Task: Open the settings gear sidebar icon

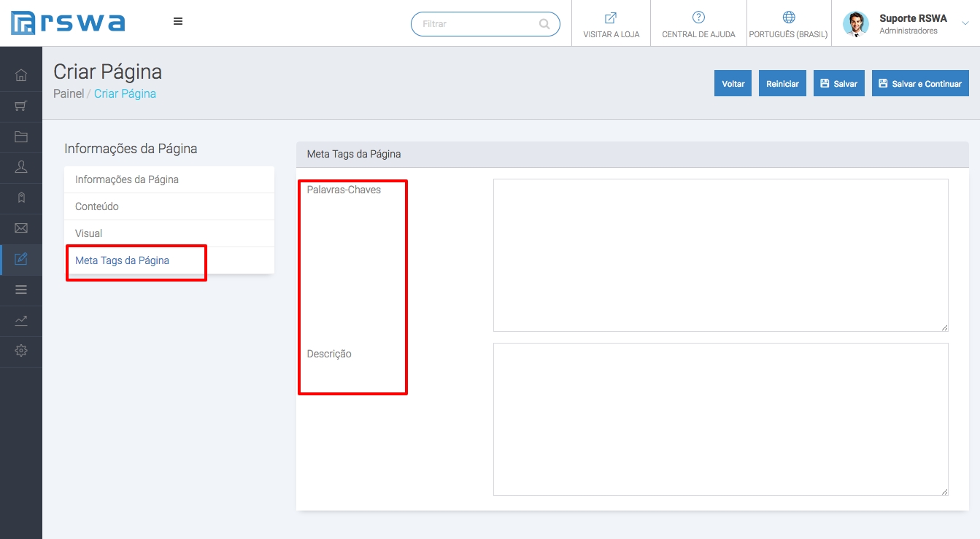Action: [x=21, y=351]
